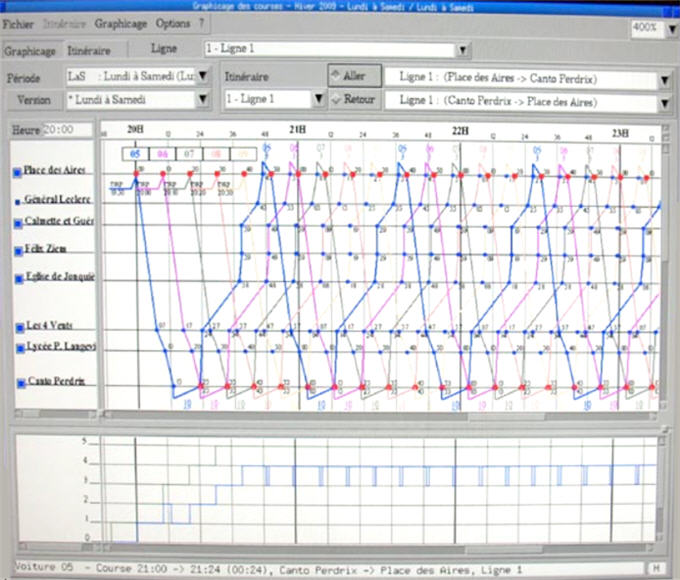Toggle the Canto Perdrix stop marker
This screenshot has width=680, height=580.
pyautogui.click(x=22, y=383)
